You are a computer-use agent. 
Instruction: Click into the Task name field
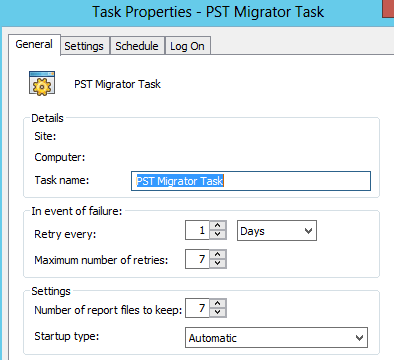(251, 181)
